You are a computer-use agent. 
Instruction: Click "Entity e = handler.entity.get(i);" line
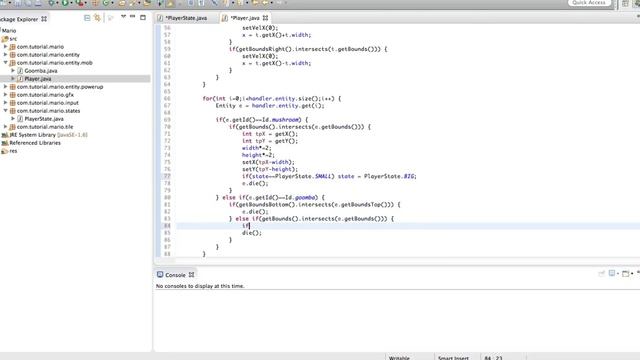coord(270,106)
